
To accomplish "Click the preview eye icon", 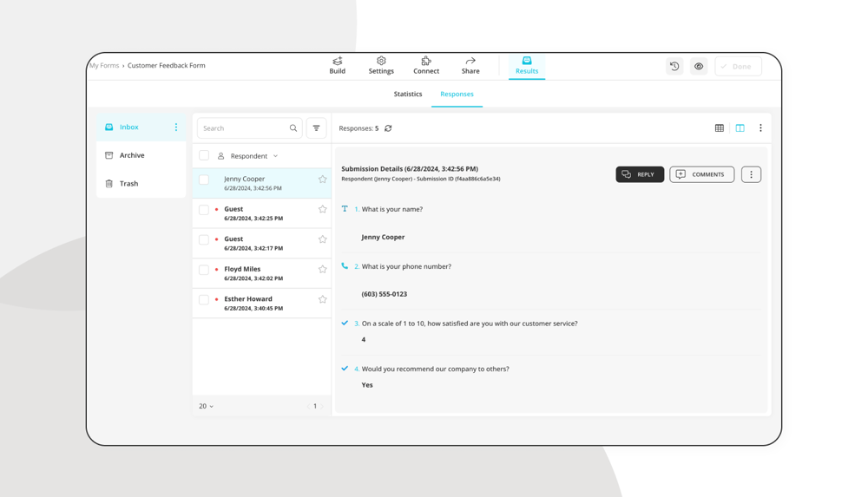I will (x=699, y=67).
